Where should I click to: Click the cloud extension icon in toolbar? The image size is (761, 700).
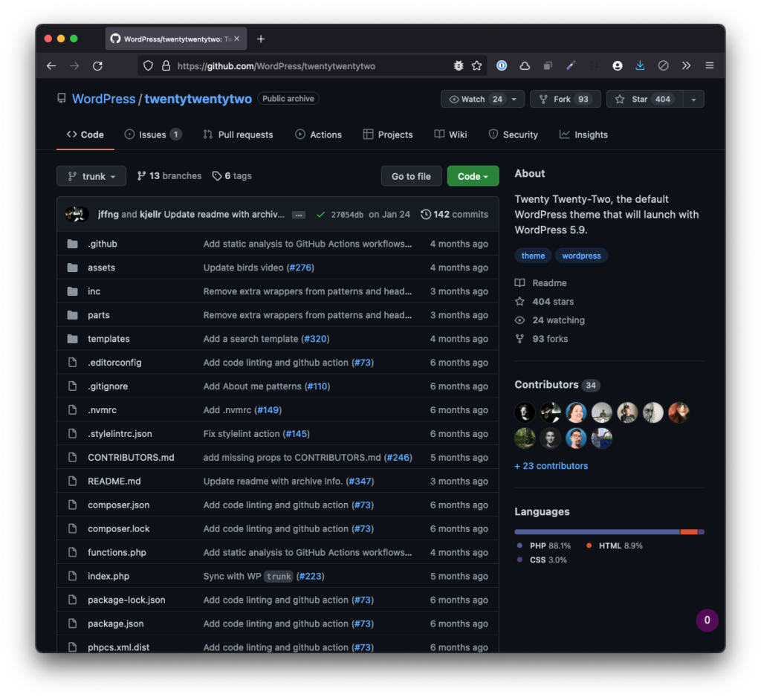click(525, 65)
